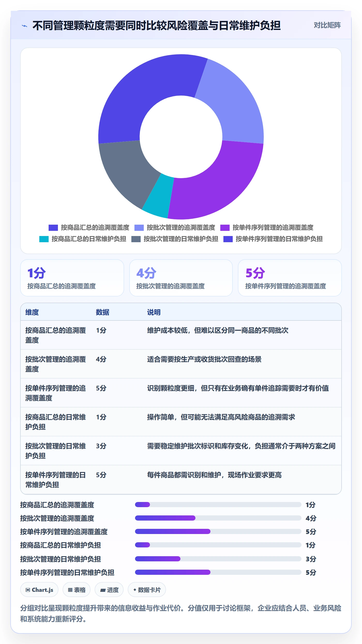
Task: Select the Chart.js tag chip
Action: coord(39,590)
